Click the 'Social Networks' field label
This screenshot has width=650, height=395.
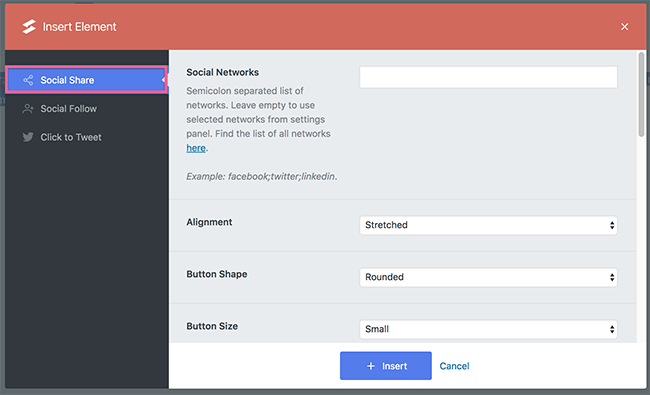pyautogui.click(x=223, y=72)
